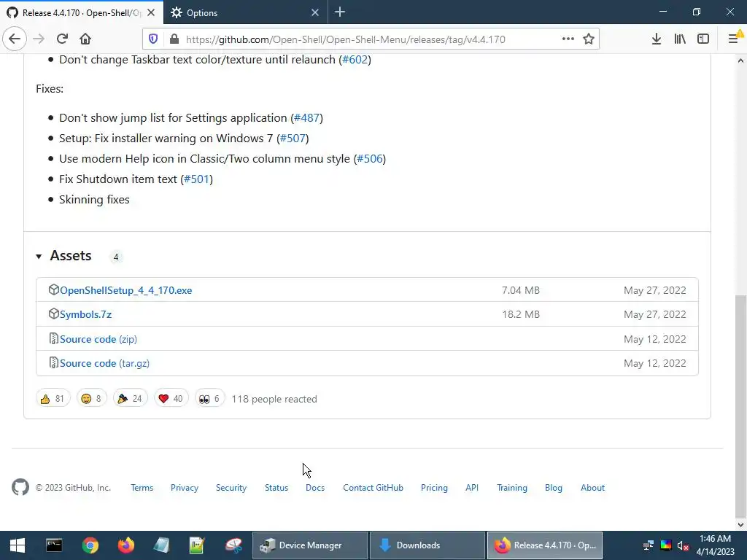Download Source code (zip)
The width and height of the screenshot is (747, 560).
(x=98, y=339)
